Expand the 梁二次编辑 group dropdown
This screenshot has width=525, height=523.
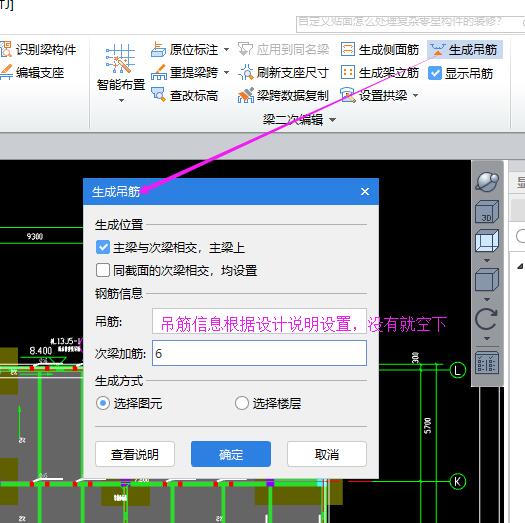pyautogui.click(x=332, y=120)
